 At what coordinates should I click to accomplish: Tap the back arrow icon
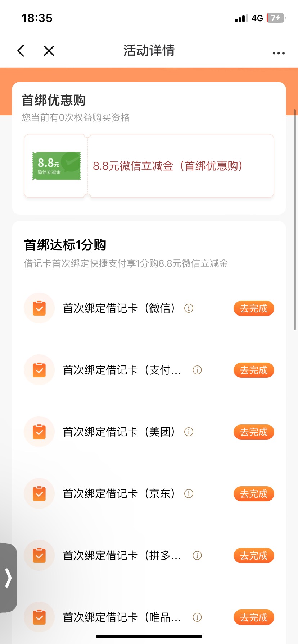[21, 51]
